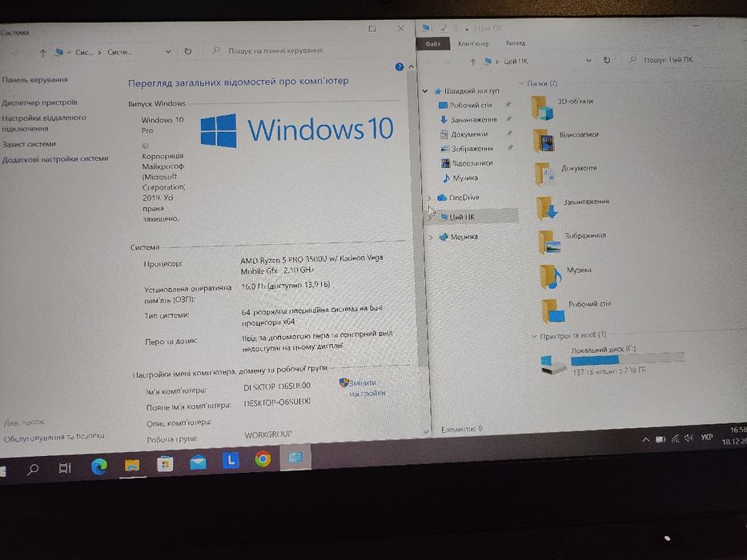Launch Google Chrome from the taskbar
The image size is (747, 560).
263,459
